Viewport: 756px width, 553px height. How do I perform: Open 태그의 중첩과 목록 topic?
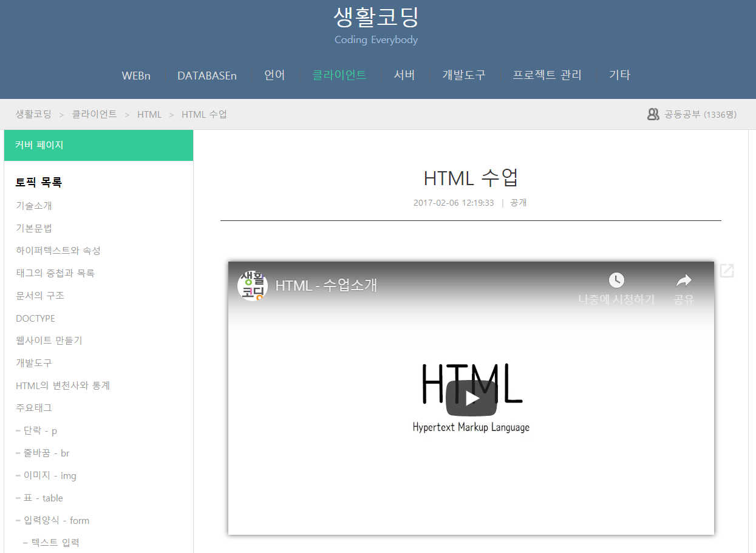pos(55,273)
